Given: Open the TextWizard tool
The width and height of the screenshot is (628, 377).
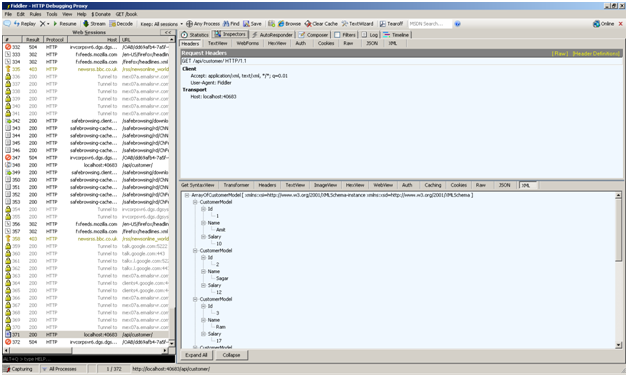Looking at the screenshot, I should (357, 24).
